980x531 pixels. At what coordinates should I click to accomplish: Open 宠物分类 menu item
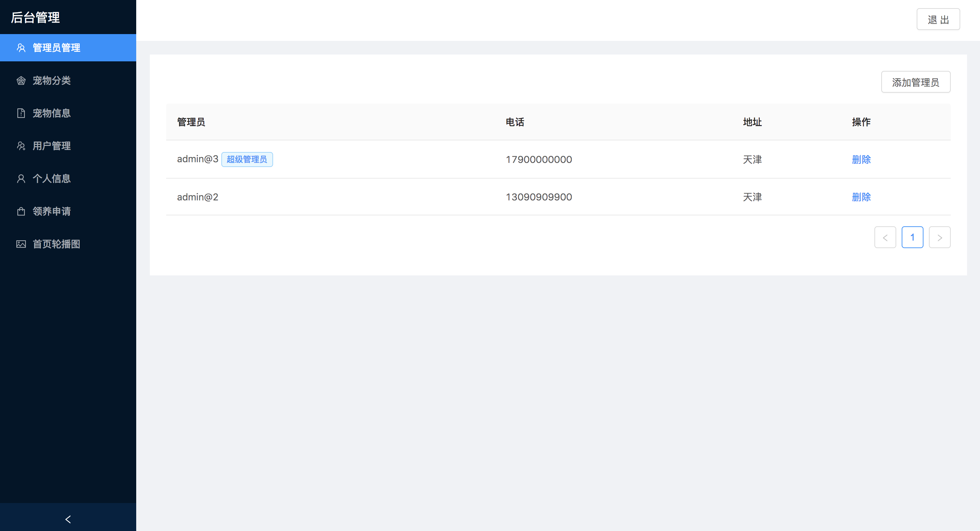click(52, 80)
